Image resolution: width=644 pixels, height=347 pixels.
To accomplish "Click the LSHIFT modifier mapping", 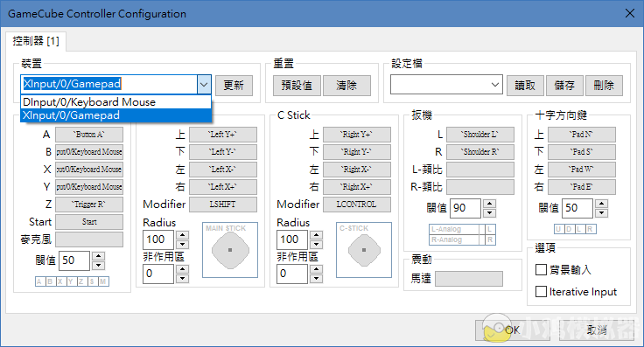I will pyautogui.click(x=223, y=205).
